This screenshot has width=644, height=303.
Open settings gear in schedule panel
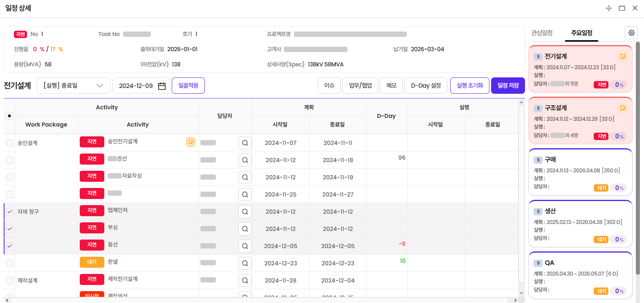tap(631, 33)
